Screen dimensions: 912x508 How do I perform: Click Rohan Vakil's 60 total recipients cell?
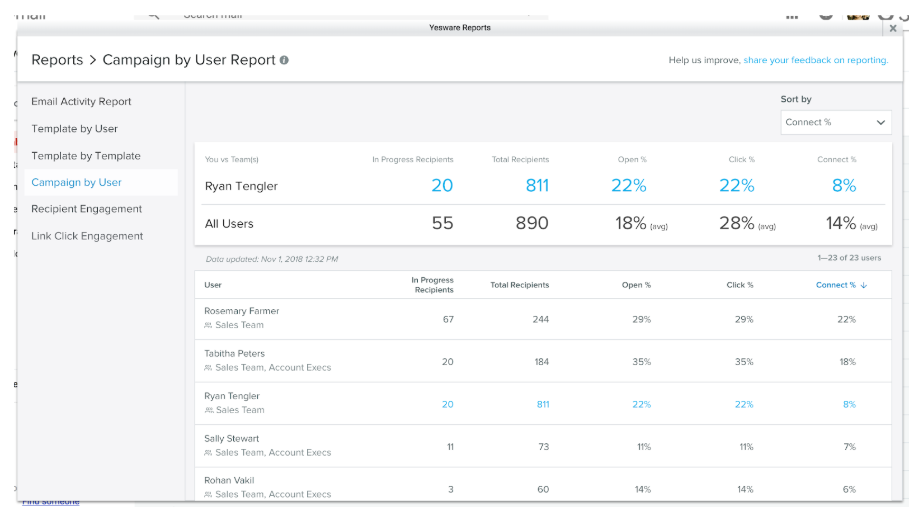pyautogui.click(x=543, y=489)
